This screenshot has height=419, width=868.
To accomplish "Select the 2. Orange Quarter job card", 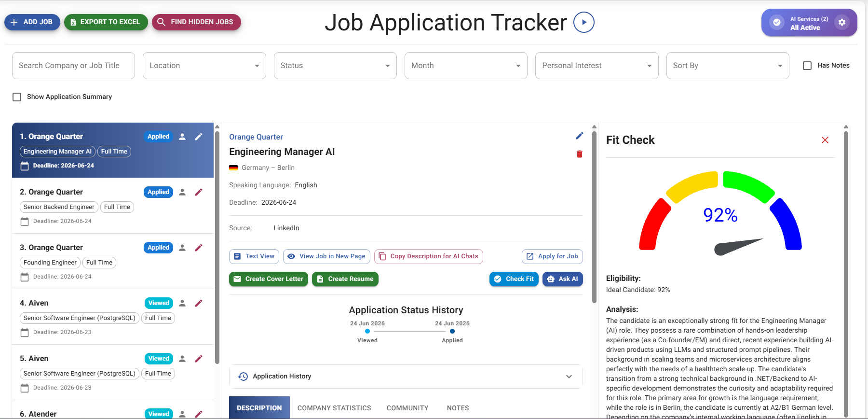I will (x=113, y=206).
